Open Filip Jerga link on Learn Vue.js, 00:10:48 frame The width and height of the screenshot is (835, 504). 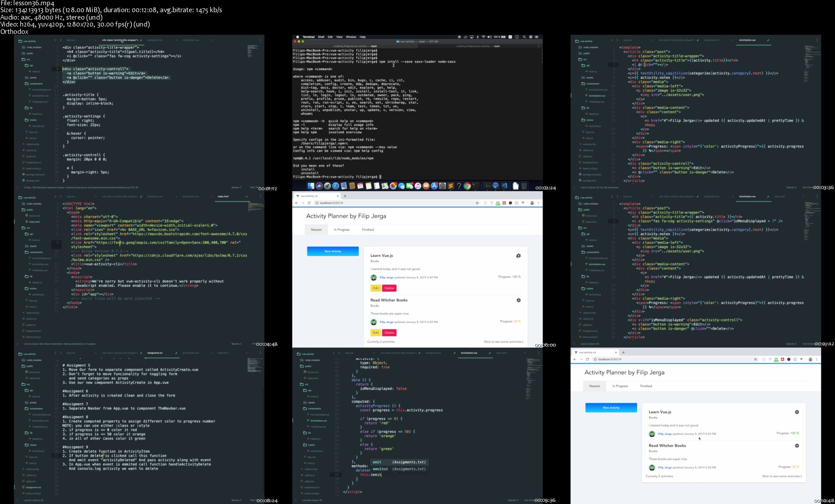(665, 434)
